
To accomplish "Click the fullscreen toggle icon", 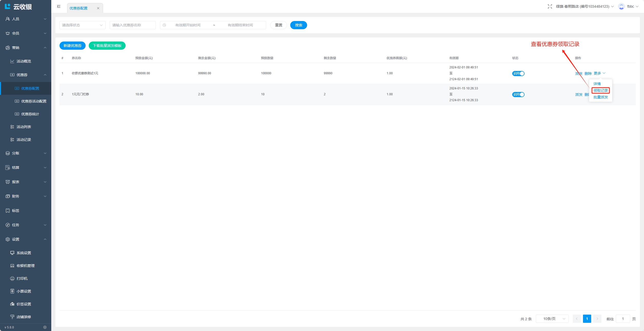I will point(550,6).
